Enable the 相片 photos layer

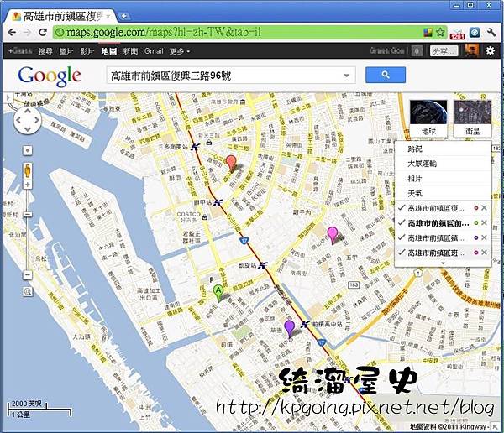(x=443, y=178)
